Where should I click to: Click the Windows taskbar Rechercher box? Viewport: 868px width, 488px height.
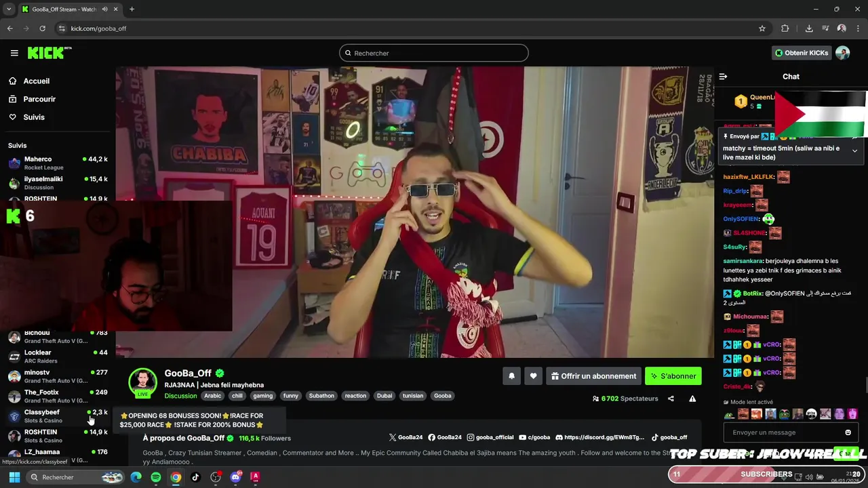pos(76,477)
